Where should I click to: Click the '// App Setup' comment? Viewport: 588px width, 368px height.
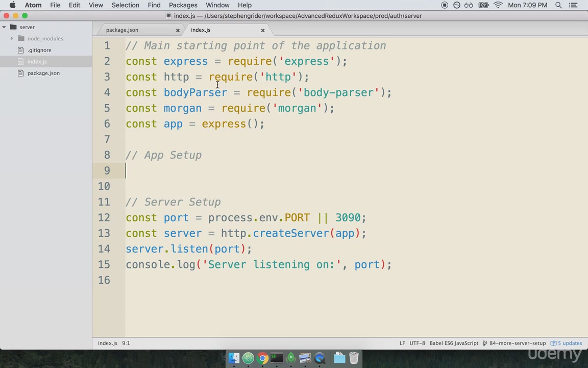[163, 155]
